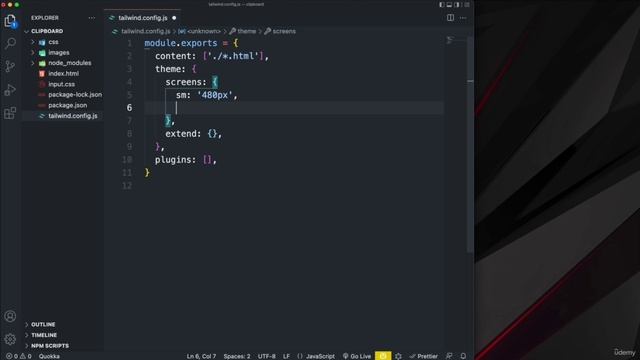Viewport: 640px width, 360px height.
Task: Open the Manage gear icon
Action: (x=10, y=339)
